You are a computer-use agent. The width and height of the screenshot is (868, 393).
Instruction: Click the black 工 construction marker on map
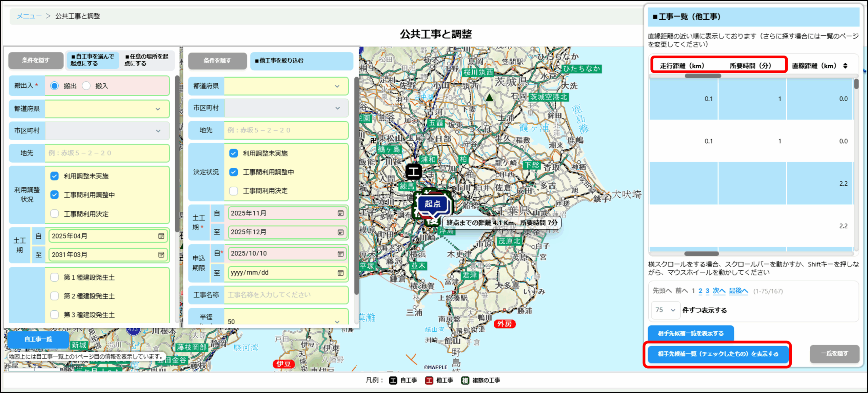[x=413, y=171]
